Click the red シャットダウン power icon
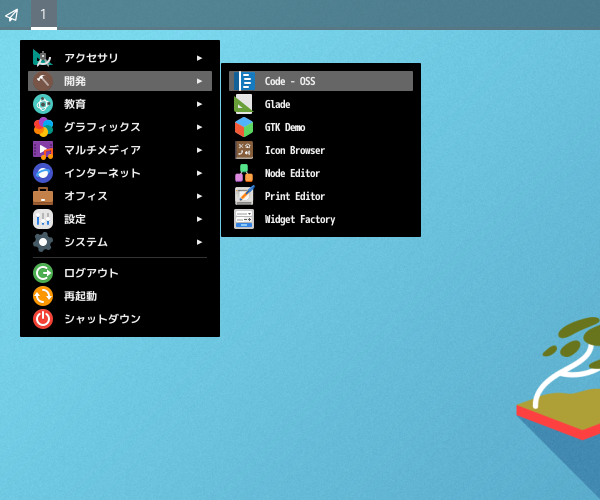This screenshot has height=500, width=600. (43, 319)
